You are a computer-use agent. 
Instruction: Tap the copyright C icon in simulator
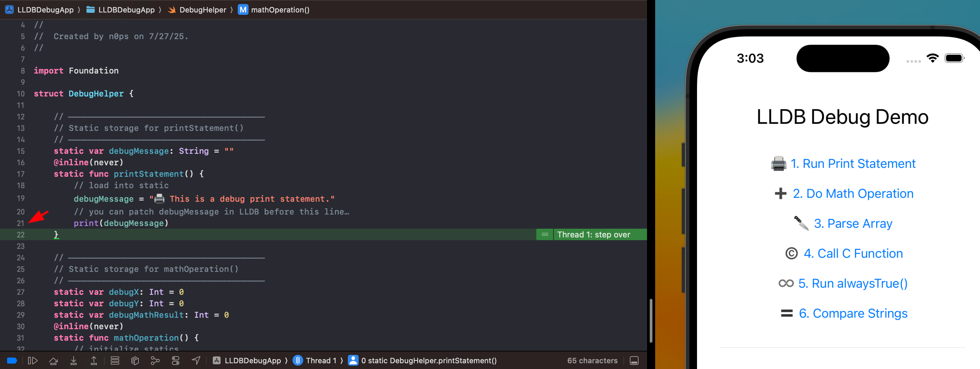pos(791,253)
